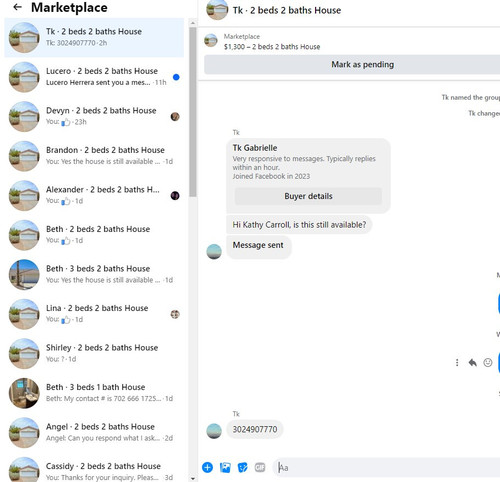Screen dimensions: 500x482
Task: Open Beth 3 beds 1 bath conversation
Action: (x=94, y=393)
